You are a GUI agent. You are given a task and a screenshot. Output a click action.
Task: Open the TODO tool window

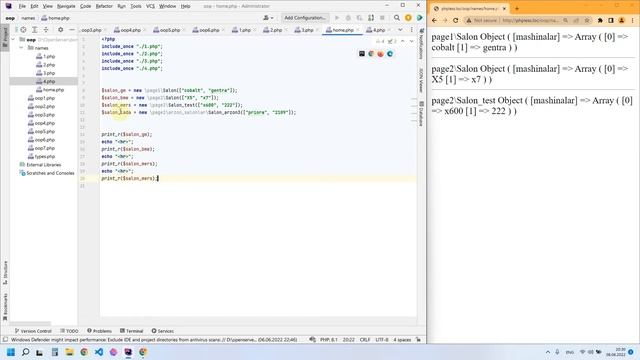click(x=69, y=331)
